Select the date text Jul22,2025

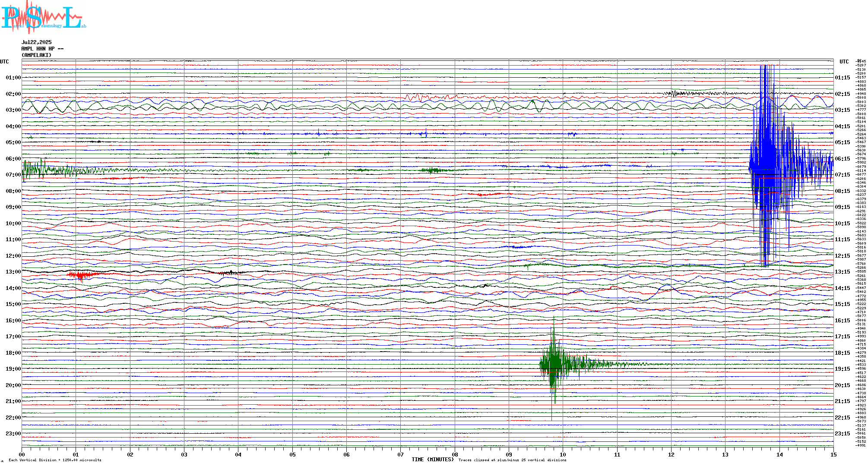pos(37,42)
